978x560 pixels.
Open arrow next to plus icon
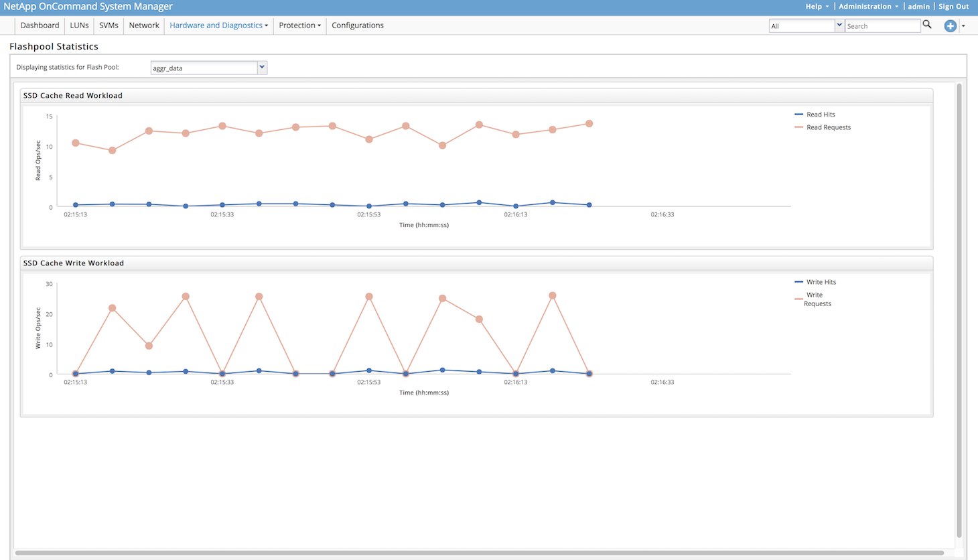point(963,26)
